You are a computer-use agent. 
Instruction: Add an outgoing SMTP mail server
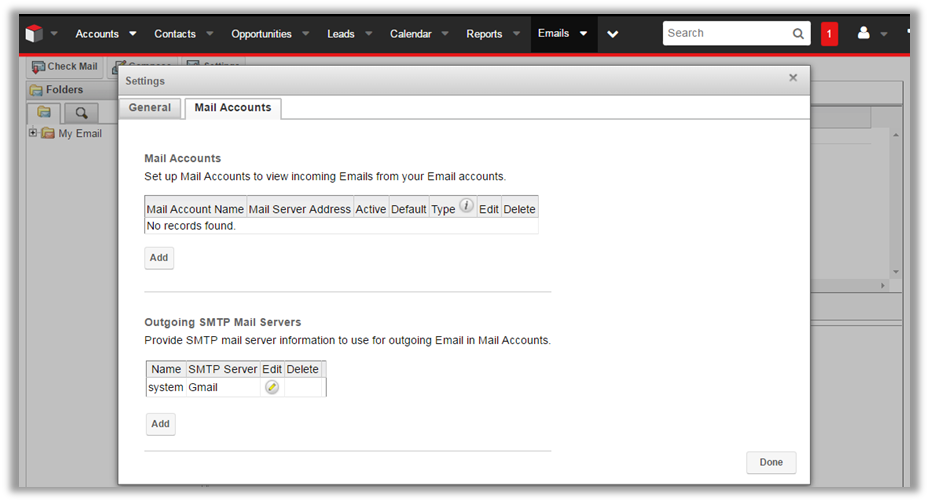[160, 424]
